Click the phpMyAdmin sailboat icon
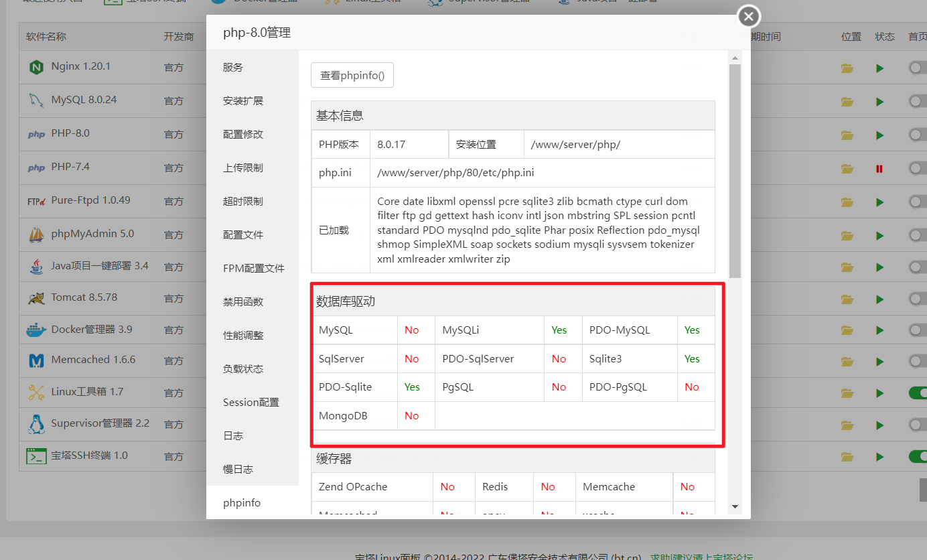The height and width of the screenshot is (560, 927). [x=36, y=234]
